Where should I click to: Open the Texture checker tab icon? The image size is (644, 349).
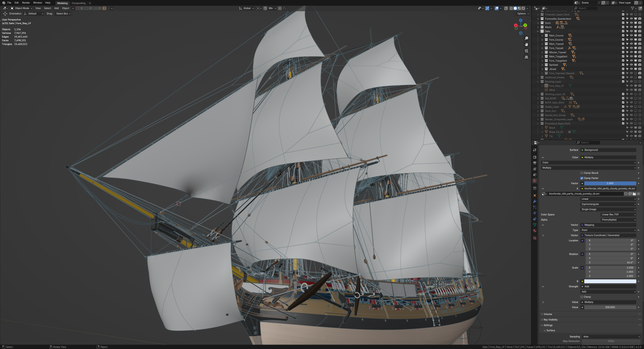[534, 238]
